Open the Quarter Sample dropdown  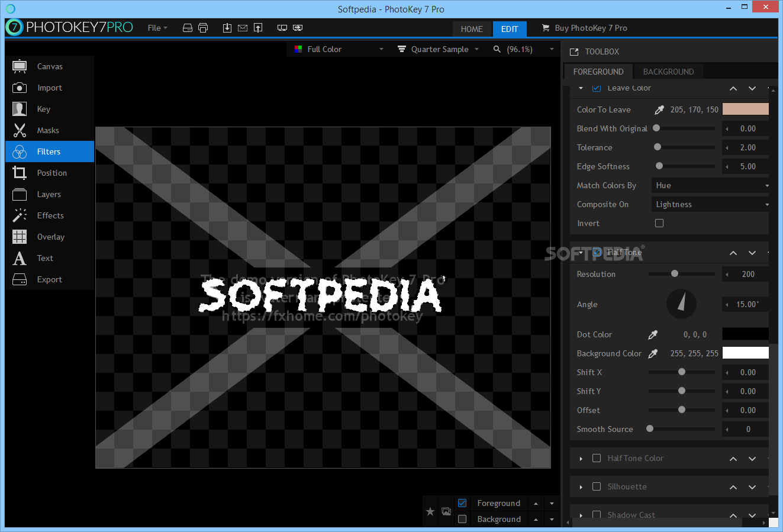[438, 49]
